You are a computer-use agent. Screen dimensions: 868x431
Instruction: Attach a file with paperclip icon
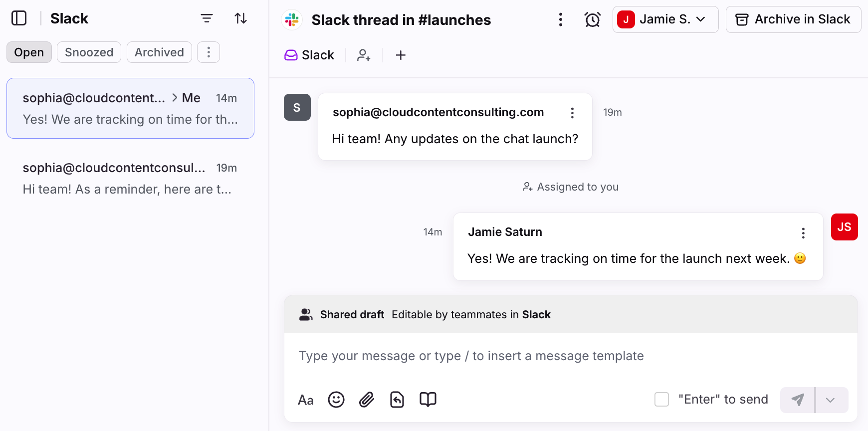pos(367,400)
